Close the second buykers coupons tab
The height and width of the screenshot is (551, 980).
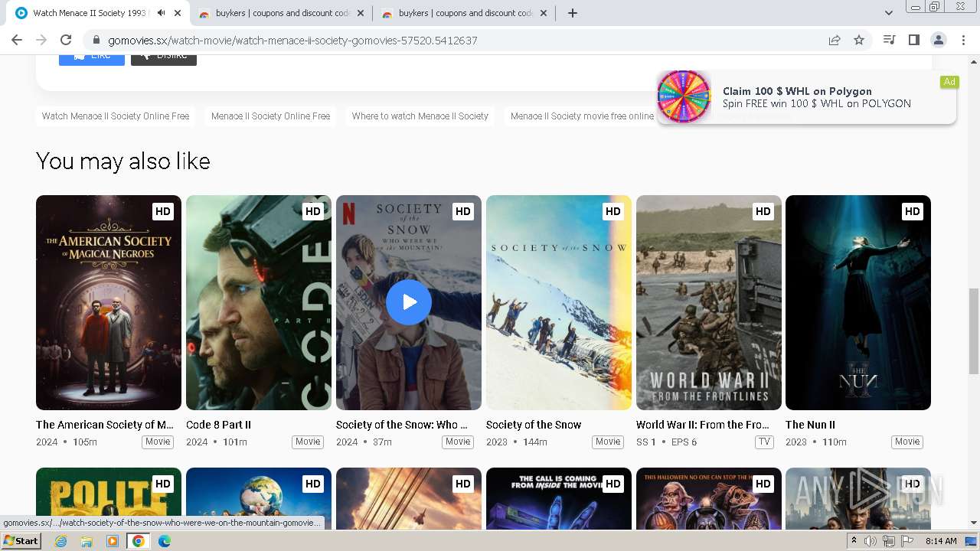(x=361, y=13)
